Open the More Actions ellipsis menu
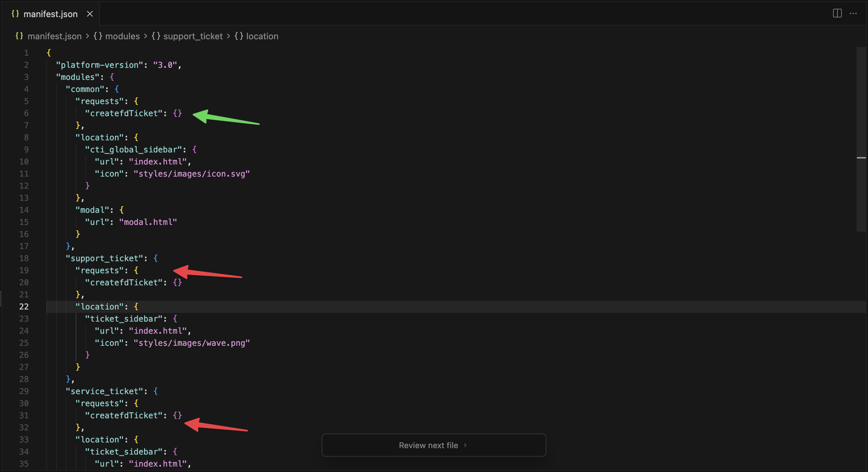 coord(853,13)
